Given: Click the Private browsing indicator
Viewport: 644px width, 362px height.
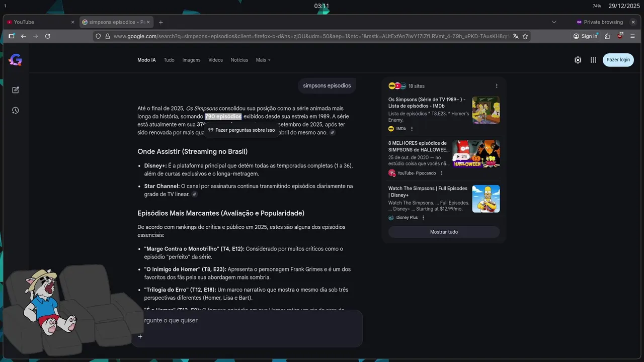Looking at the screenshot, I should [x=600, y=22].
